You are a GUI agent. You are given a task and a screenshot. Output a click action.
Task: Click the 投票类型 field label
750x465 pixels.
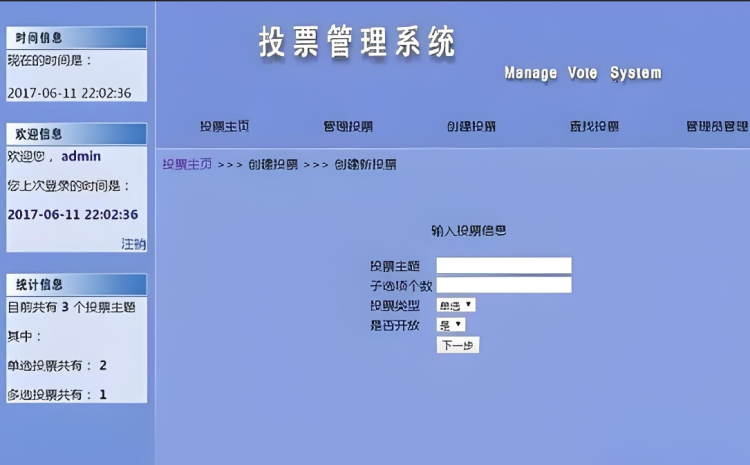coord(395,306)
